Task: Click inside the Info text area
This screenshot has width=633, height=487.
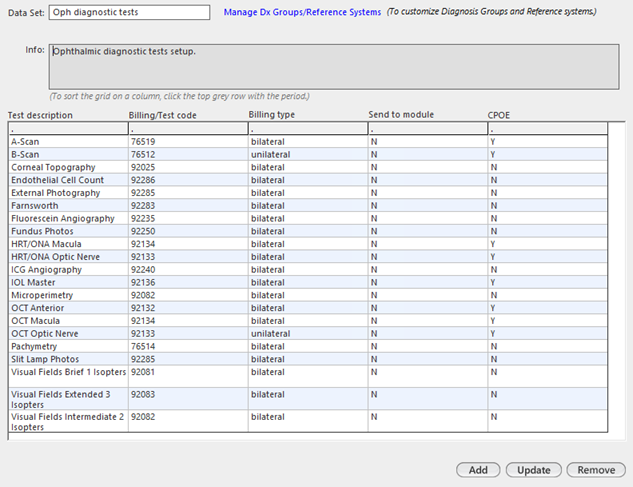Action: coord(334,67)
